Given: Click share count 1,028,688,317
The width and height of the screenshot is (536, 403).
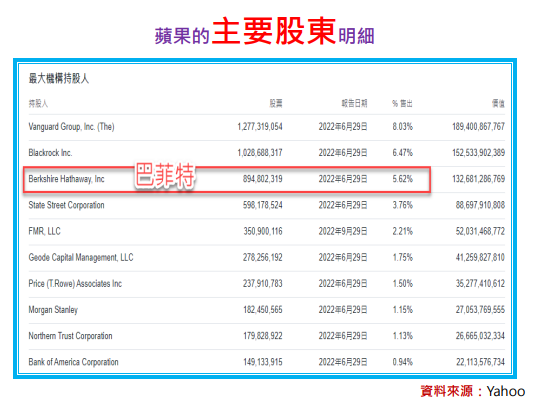Looking at the screenshot, I should pos(260,153).
